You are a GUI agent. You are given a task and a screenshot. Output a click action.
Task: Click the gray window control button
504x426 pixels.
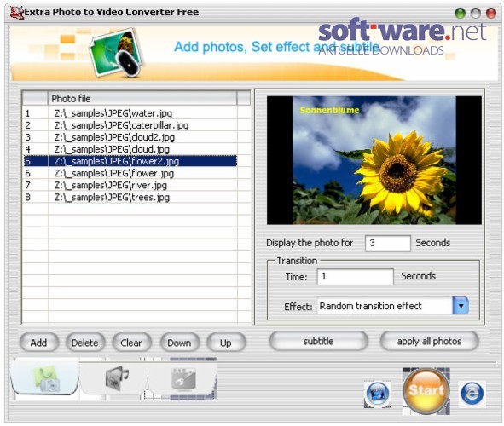475,14
